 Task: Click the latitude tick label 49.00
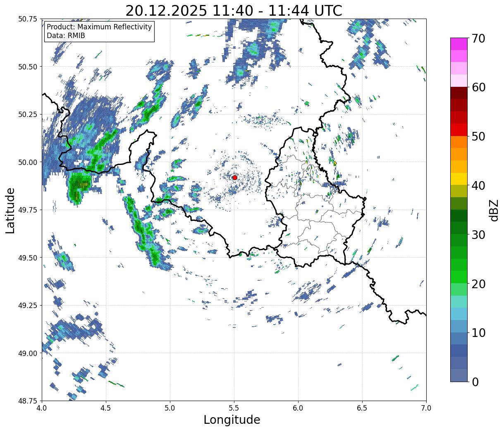coord(28,353)
